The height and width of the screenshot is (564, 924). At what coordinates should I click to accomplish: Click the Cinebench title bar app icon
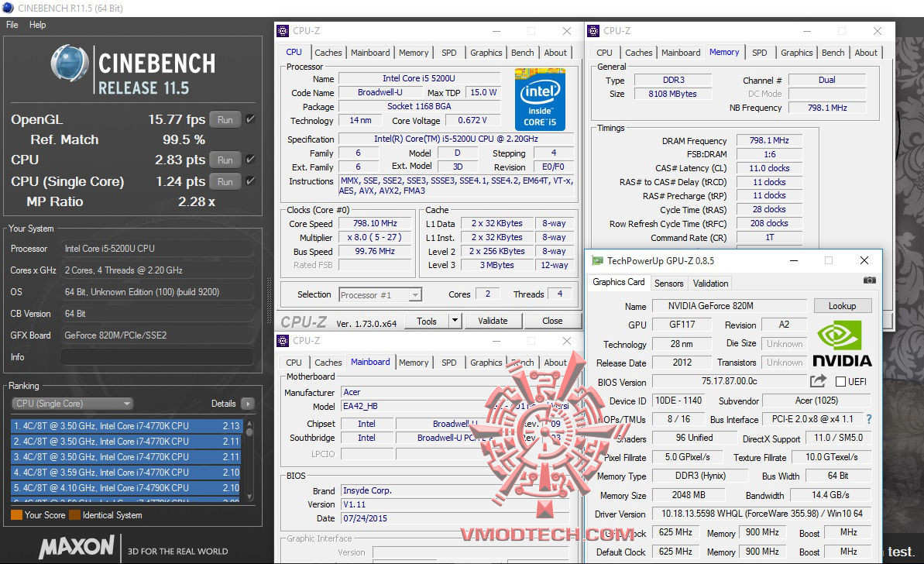pyautogui.click(x=8, y=9)
